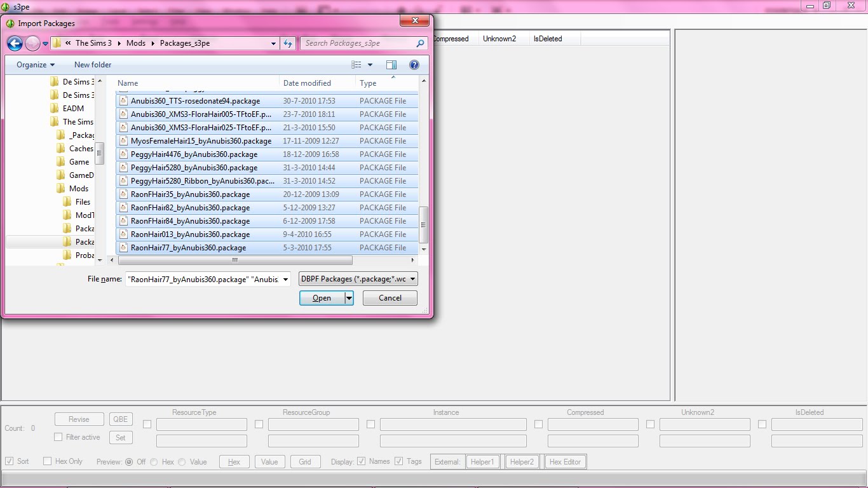
Task: Click the refresh address bar icon
Action: (288, 43)
